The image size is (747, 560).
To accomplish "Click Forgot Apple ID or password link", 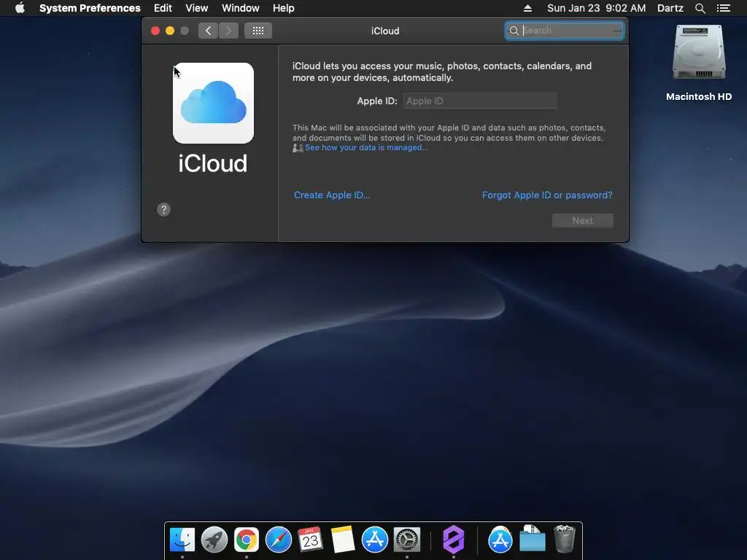I will coord(547,195).
